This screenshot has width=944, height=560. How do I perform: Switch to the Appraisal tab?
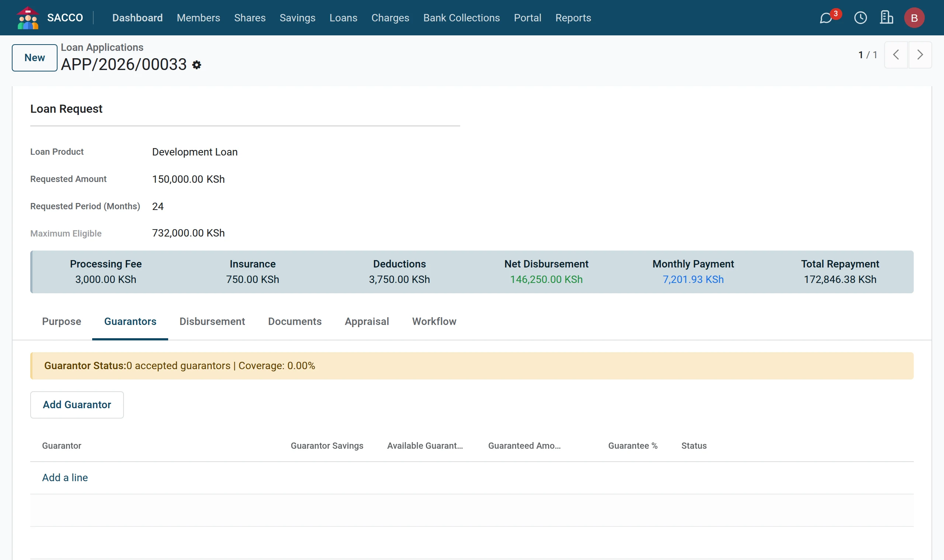coord(367,321)
